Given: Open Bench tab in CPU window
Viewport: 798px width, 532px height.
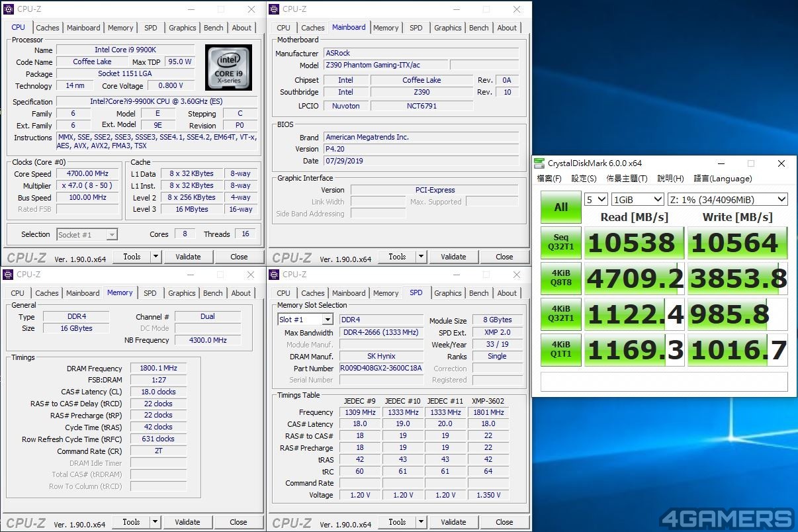Looking at the screenshot, I should tap(214, 28).
